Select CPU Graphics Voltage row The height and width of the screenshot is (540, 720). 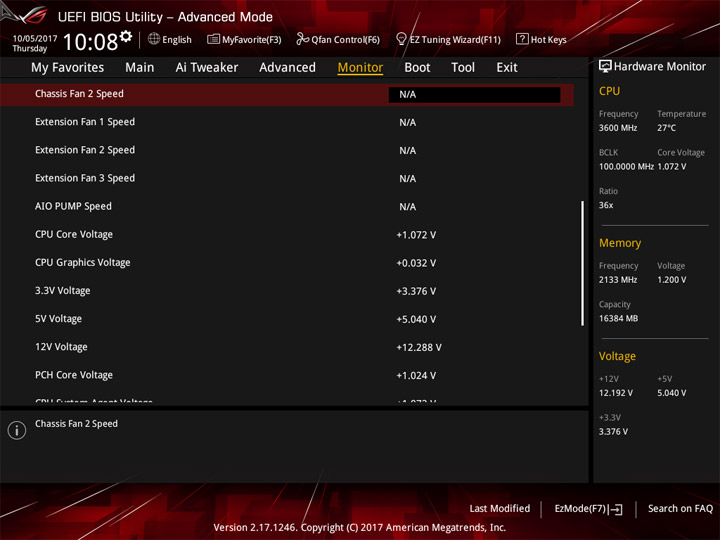click(x=287, y=263)
